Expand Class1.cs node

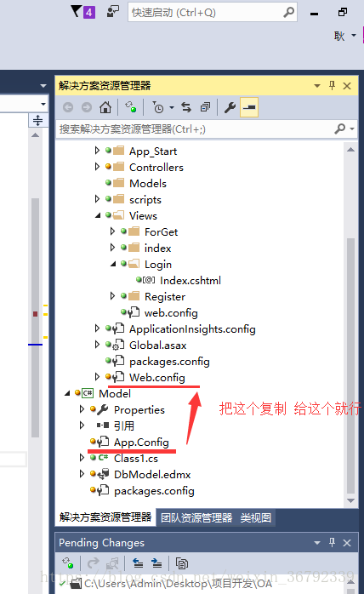coord(82,458)
